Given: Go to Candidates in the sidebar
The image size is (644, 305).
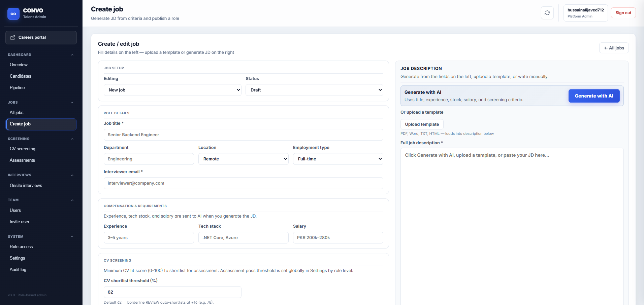Looking at the screenshot, I should click(41, 76).
